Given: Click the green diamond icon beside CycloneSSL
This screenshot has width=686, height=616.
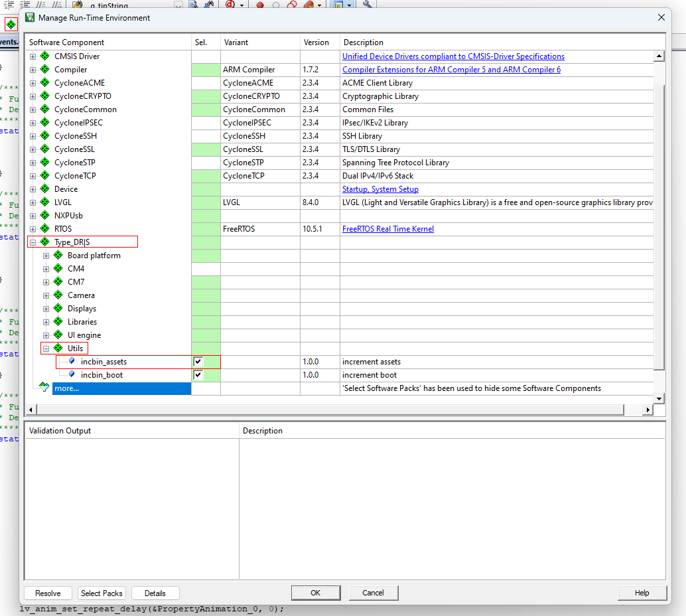Looking at the screenshot, I should (45, 149).
